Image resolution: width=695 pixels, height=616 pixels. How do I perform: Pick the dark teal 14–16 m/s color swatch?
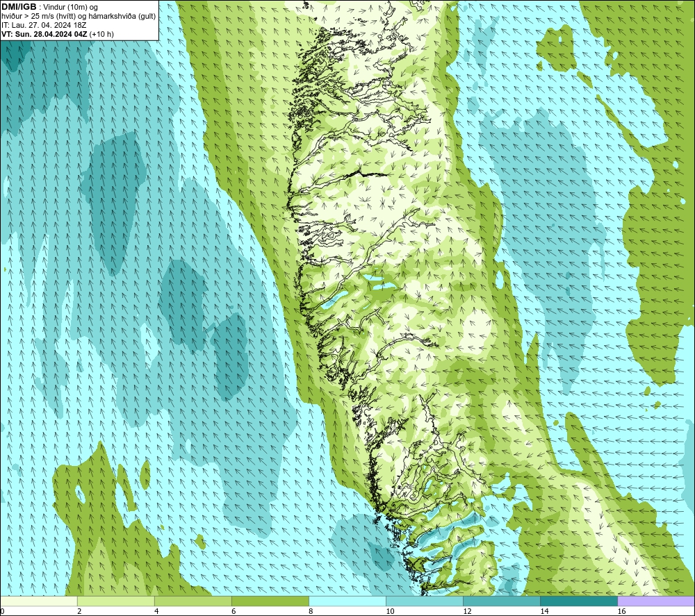tap(578, 601)
